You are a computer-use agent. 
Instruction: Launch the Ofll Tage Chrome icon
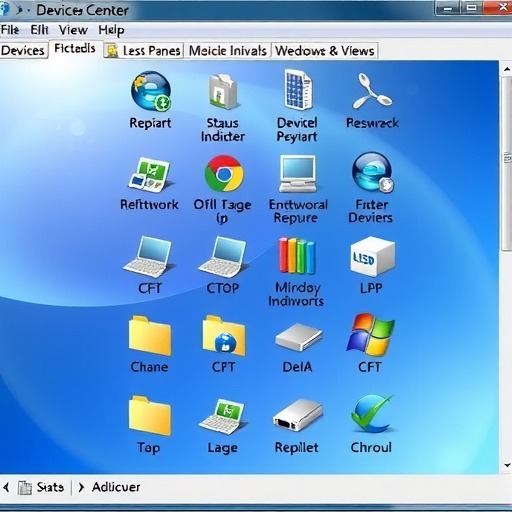pyautogui.click(x=224, y=173)
